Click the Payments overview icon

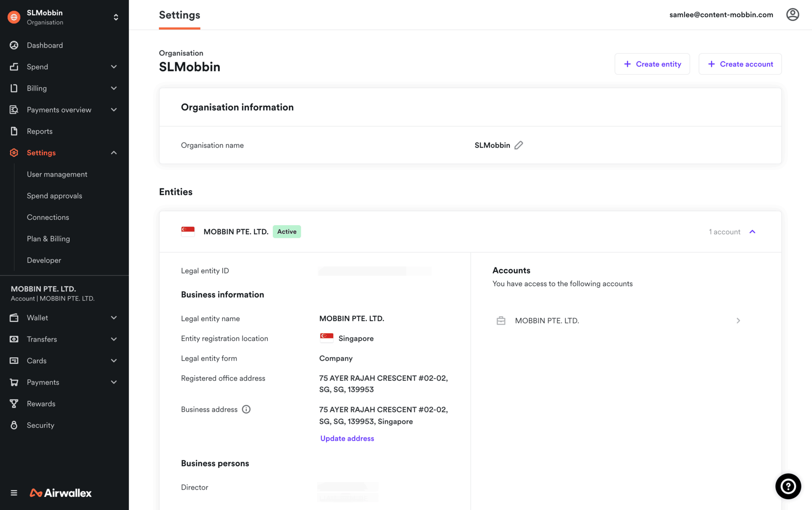tap(14, 110)
